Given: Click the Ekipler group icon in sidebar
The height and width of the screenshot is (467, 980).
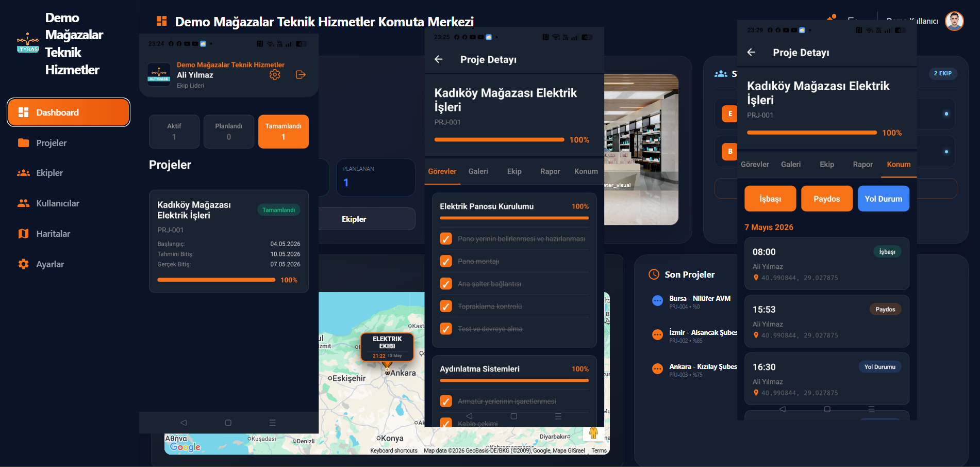Looking at the screenshot, I should [x=23, y=173].
